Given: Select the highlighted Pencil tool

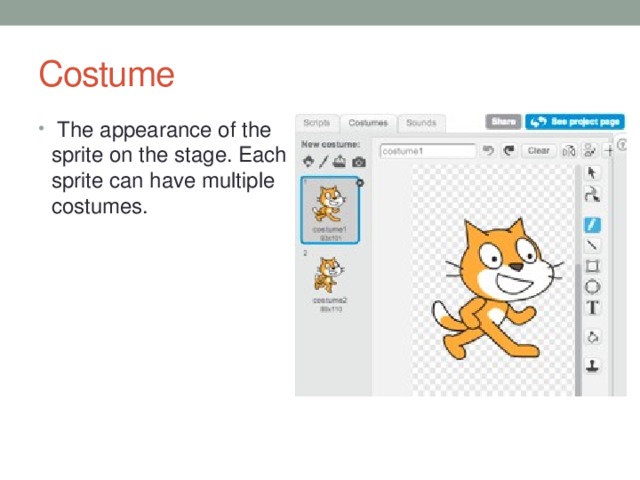Looking at the screenshot, I should point(592,224).
